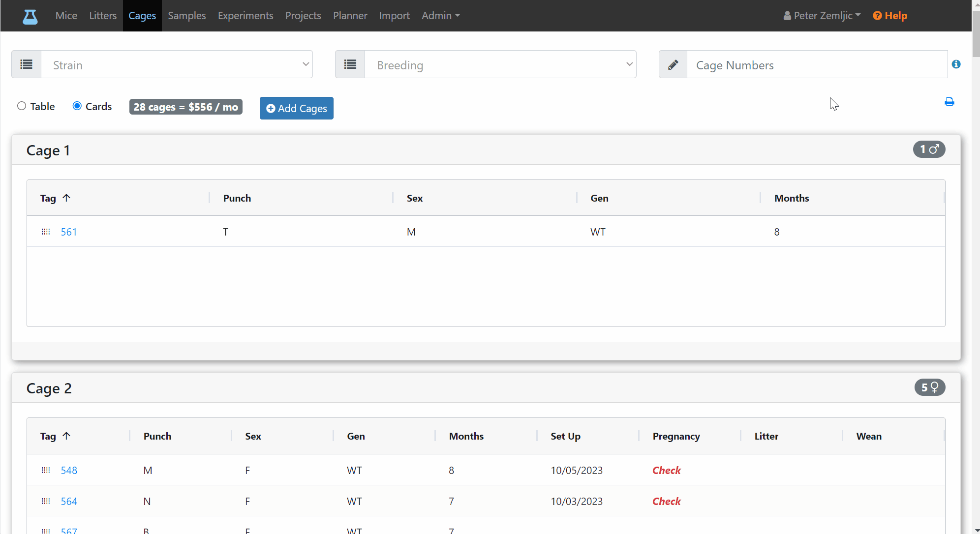Click the drag handle for mouse 548

click(x=46, y=470)
